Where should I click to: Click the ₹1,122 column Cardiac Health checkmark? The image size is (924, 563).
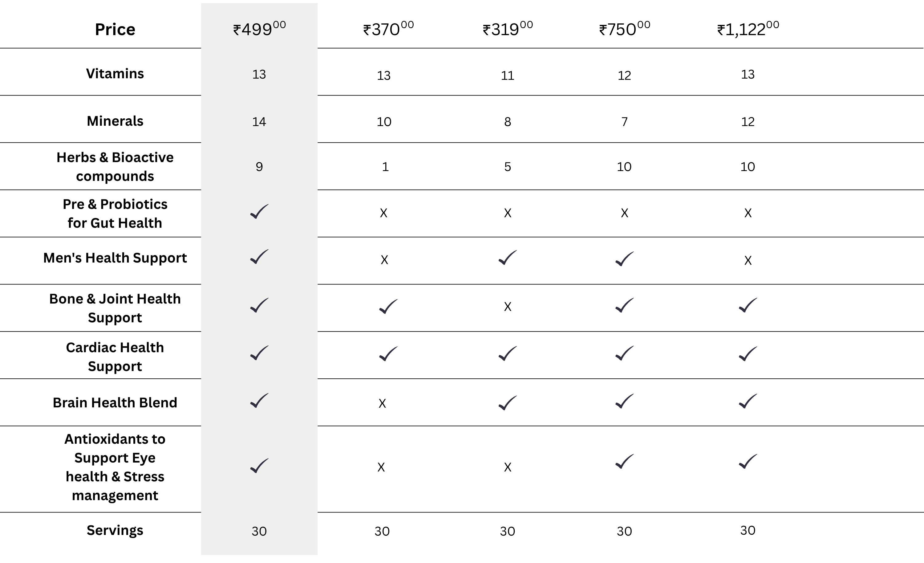pos(748,354)
